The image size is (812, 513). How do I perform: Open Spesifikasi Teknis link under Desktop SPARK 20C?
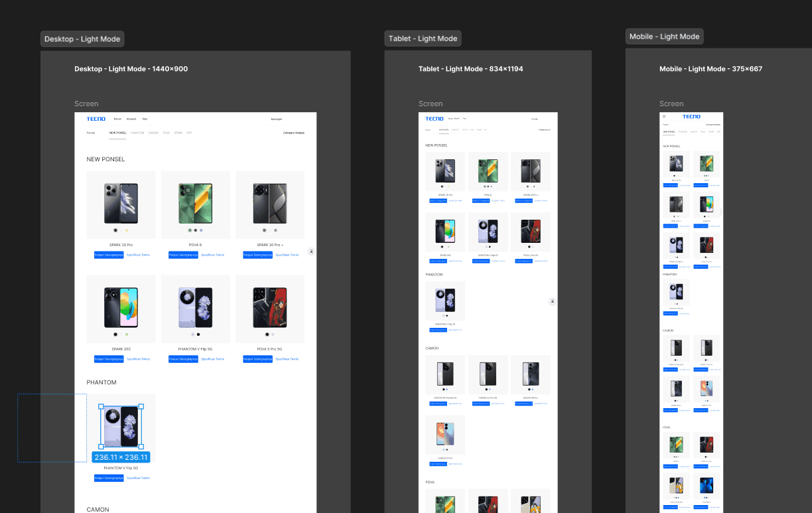[139, 359]
